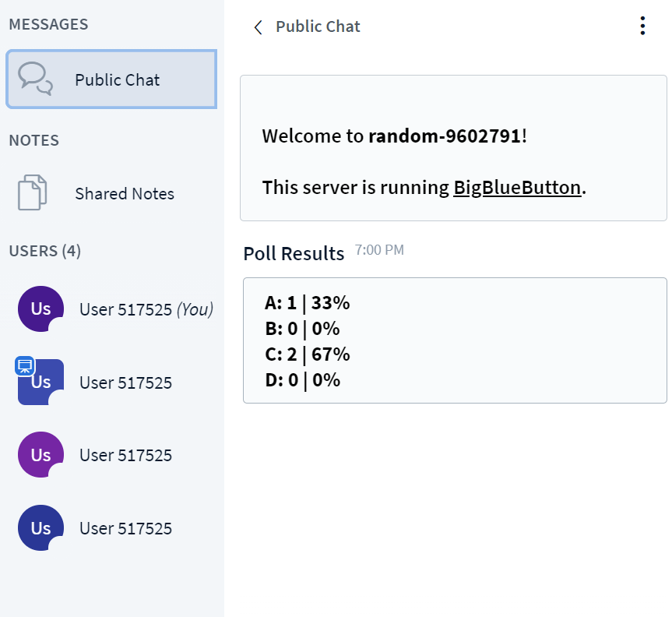Click the poll result line C: 2 | 67%
Viewport: 672px width, 617px height.
[x=307, y=354]
